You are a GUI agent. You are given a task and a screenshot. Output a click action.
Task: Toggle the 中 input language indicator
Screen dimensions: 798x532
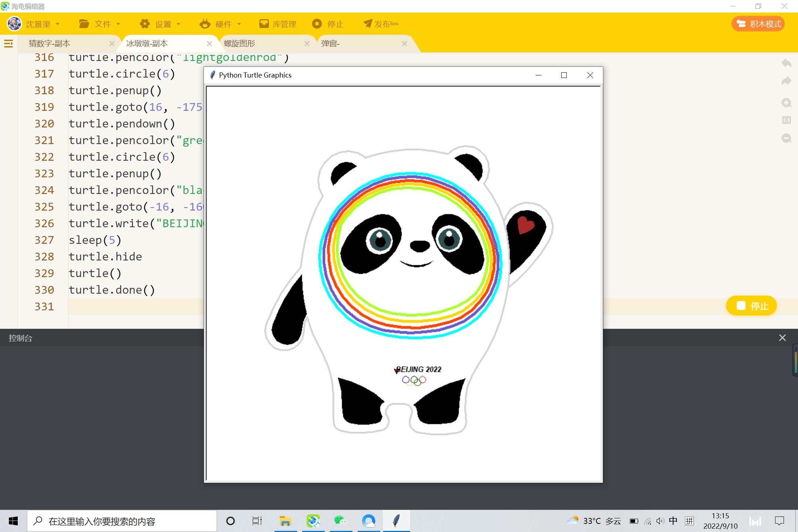[x=673, y=521]
